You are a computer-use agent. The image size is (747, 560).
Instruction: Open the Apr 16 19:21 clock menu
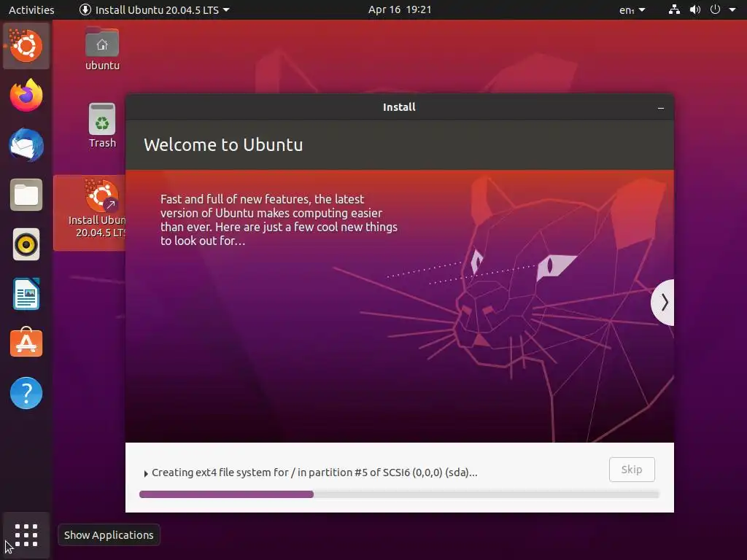point(400,9)
